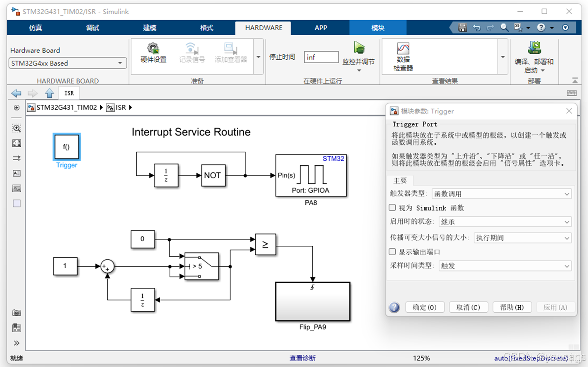The image size is (588, 367).
Task: Open 触发器类型 dropdown showing 函数调用
Action: click(501, 194)
